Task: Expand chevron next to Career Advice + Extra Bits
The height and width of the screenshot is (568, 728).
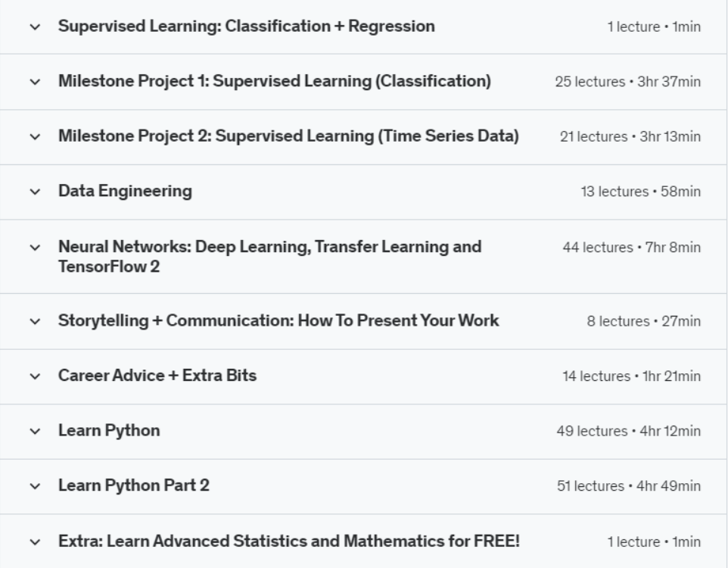Action: point(33,376)
